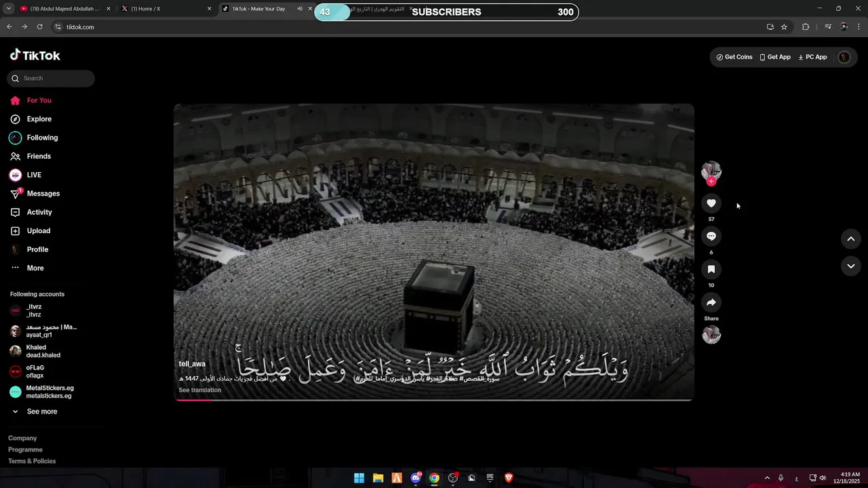This screenshot has width=868, height=488.
Task: Follow tell_awa with the plus badge
Action: (711, 182)
